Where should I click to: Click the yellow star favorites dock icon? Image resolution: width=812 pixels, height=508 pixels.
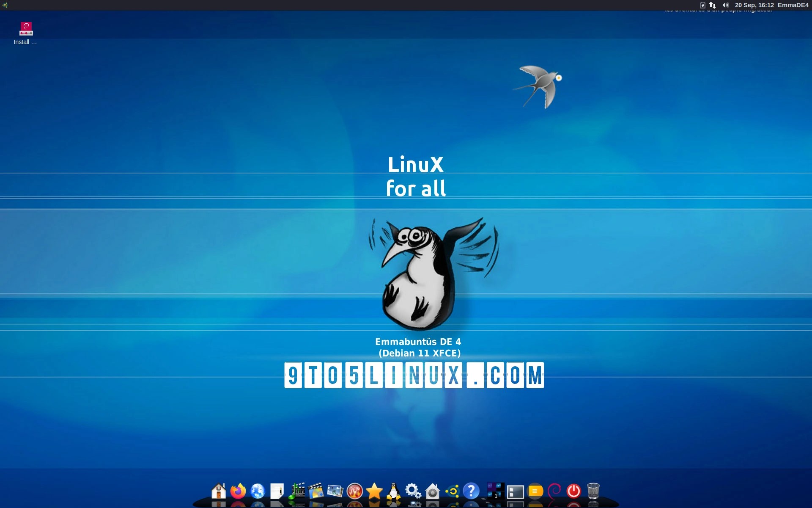click(374, 491)
